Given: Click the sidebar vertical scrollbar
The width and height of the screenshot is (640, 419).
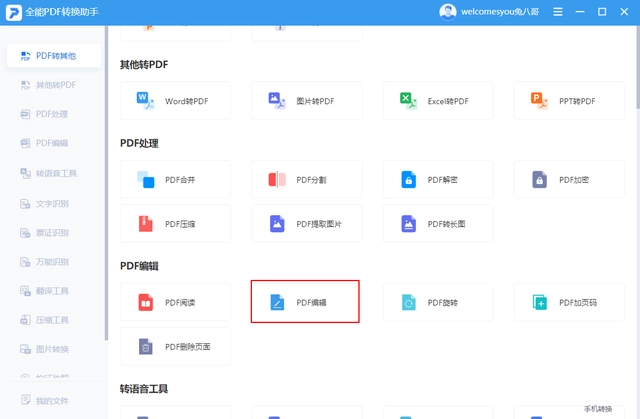Looking at the screenshot, I should click(x=106, y=183).
